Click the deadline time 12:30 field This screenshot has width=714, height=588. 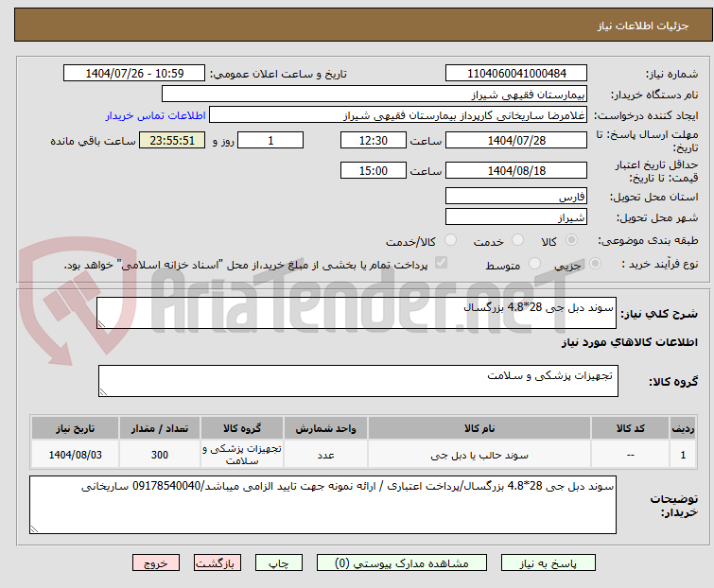pyautogui.click(x=374, y=140)
